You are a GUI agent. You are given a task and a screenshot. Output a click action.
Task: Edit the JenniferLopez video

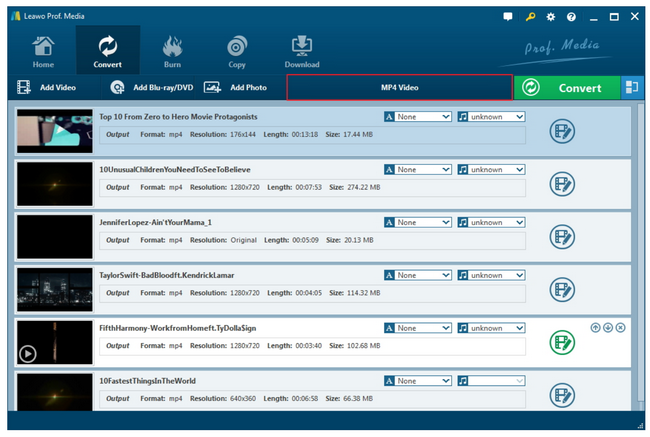coord(562,237)
